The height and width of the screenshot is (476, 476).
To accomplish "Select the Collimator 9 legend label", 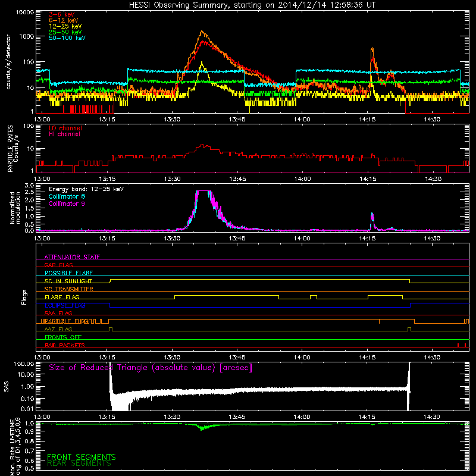I will pyautogui.click(x=67, y=203).
